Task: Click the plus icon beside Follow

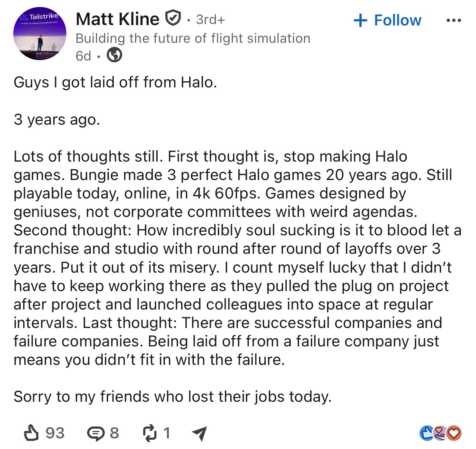Action: click(360, 20)
